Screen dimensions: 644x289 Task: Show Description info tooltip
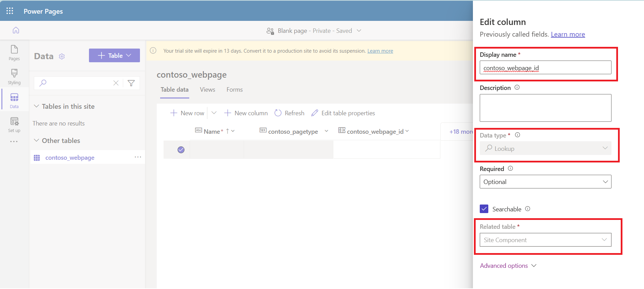(517, 88)
